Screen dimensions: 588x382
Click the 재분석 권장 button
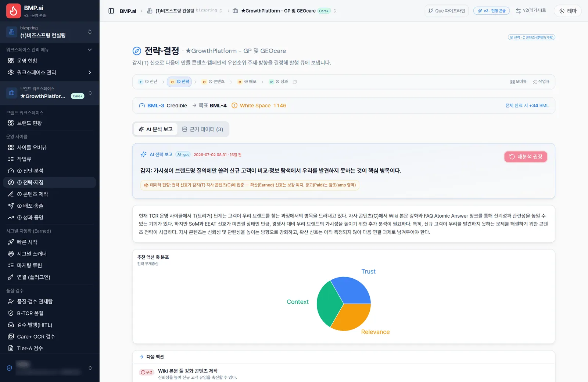coord(526,157)
